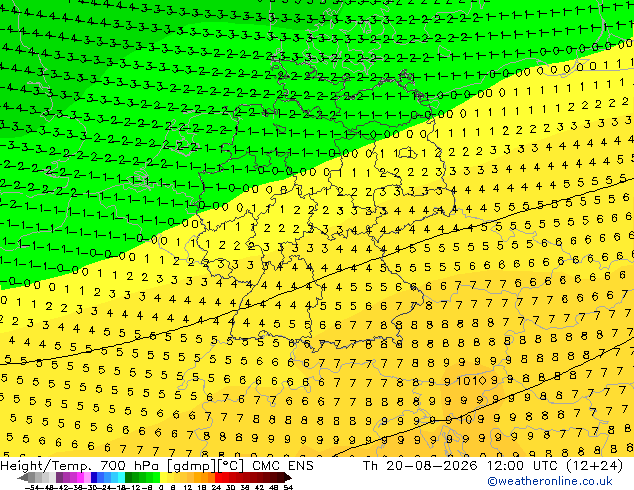This screenshot has height=490, width=634.
Task: Click the "-54" legend scale value
Action: (32, 487)
